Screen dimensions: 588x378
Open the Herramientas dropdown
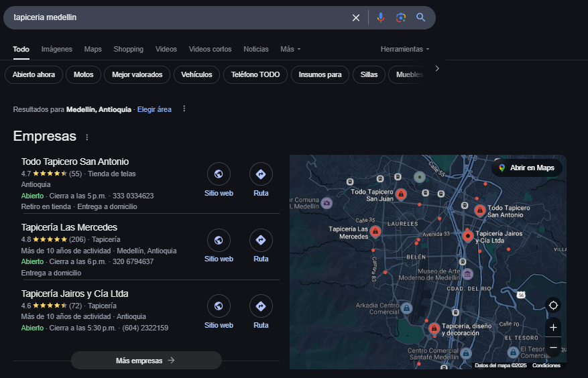pyautogui.click(x=404, y=49)
